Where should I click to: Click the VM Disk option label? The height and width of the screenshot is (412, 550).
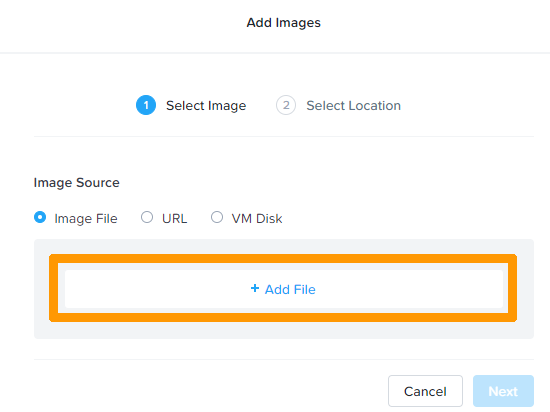point(257,218)
